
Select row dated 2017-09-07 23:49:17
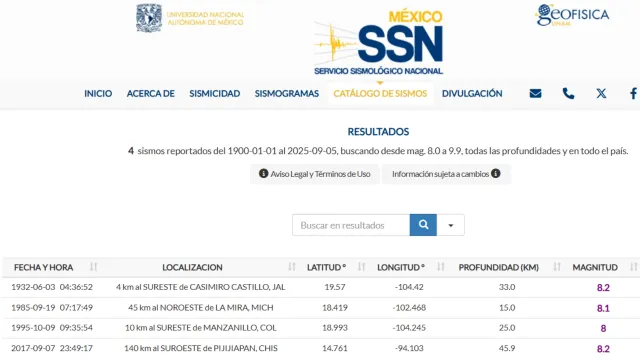click(321, 348)
